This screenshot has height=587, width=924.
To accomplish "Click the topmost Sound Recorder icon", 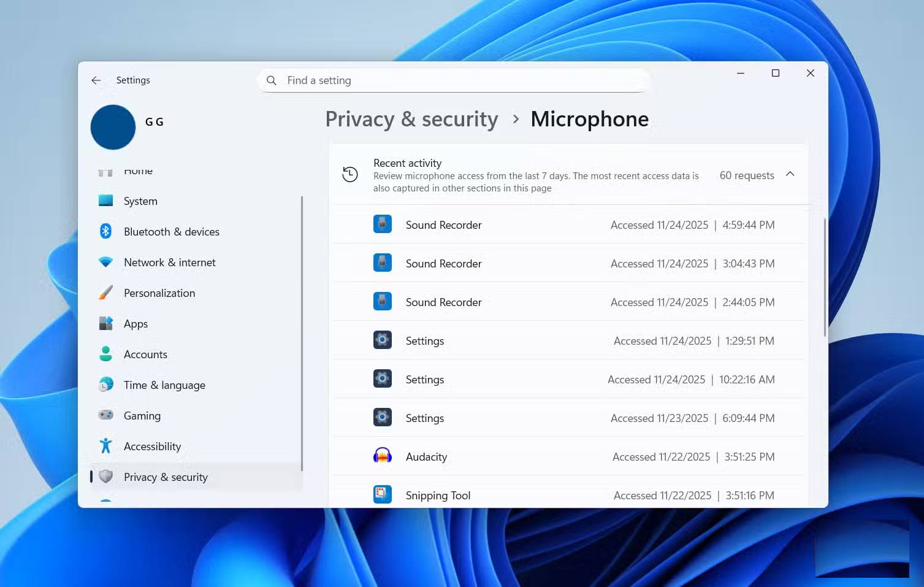I will coord(382,224).
